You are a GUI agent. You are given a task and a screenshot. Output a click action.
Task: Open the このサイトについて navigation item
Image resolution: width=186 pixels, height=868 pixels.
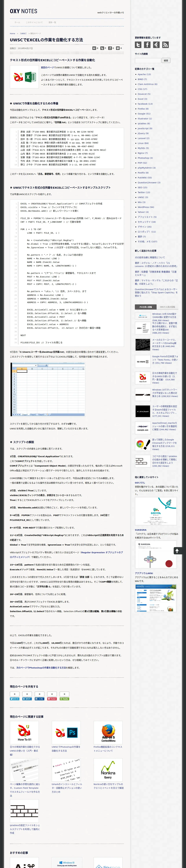point(34,22)
